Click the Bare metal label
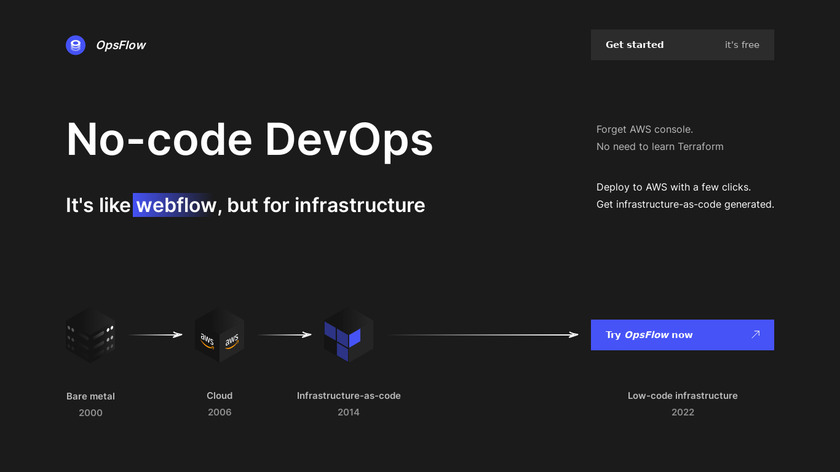The image size is (840, 472). pos(91,396)
